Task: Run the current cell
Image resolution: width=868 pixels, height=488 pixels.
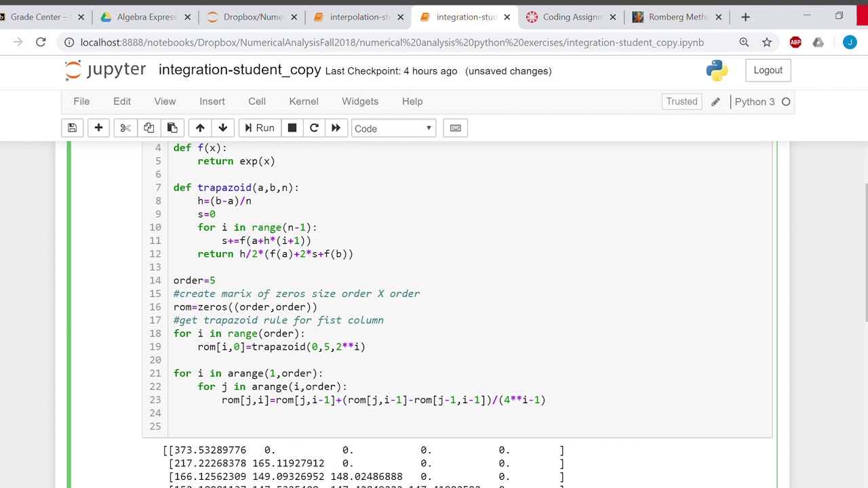Action: tap(259, 128)
